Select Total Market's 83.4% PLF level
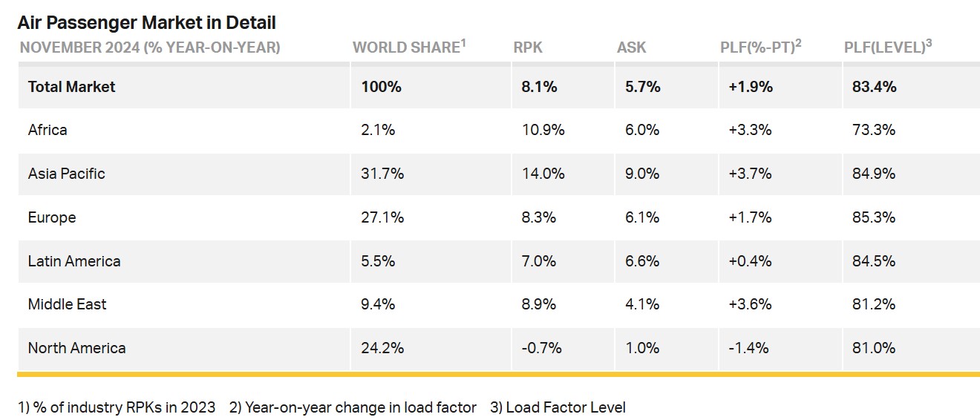This screenshot has width=980, height=420. [x=875, y=87]
